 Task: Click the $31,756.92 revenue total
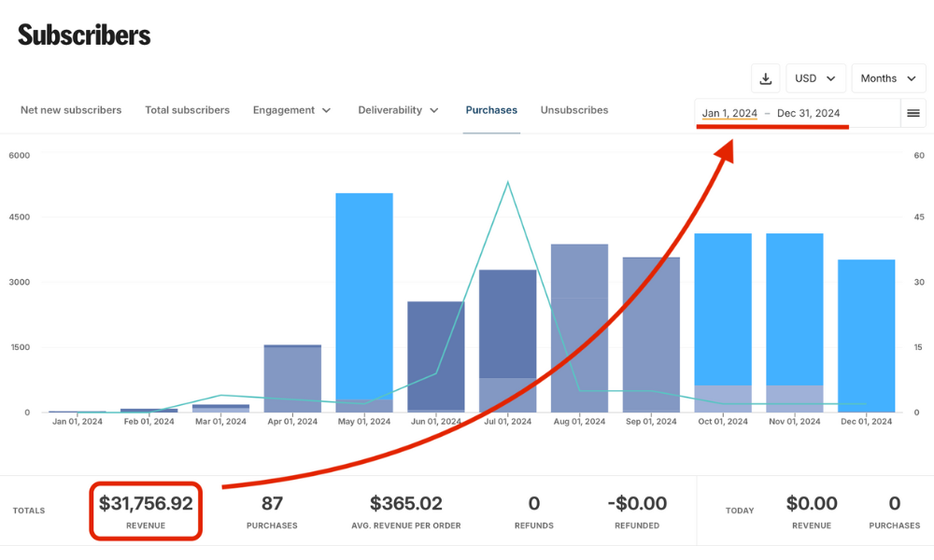pyautogui.click(x=146, y=504)
